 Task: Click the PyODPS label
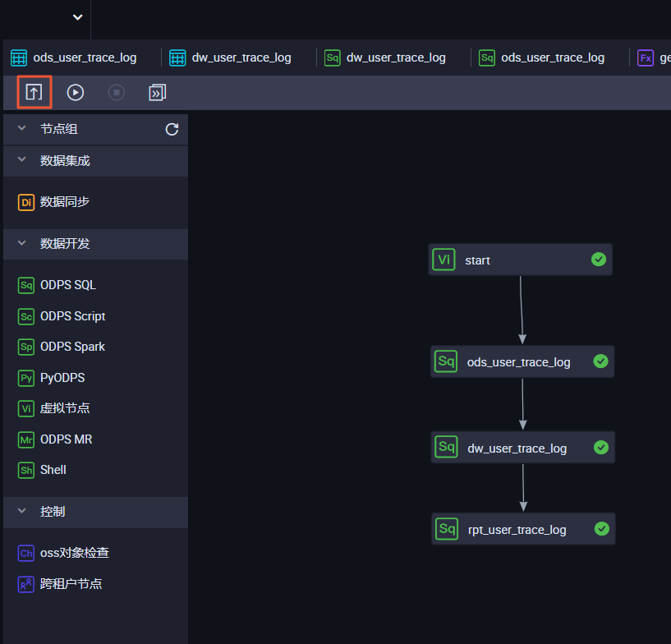tap(62, 378)
